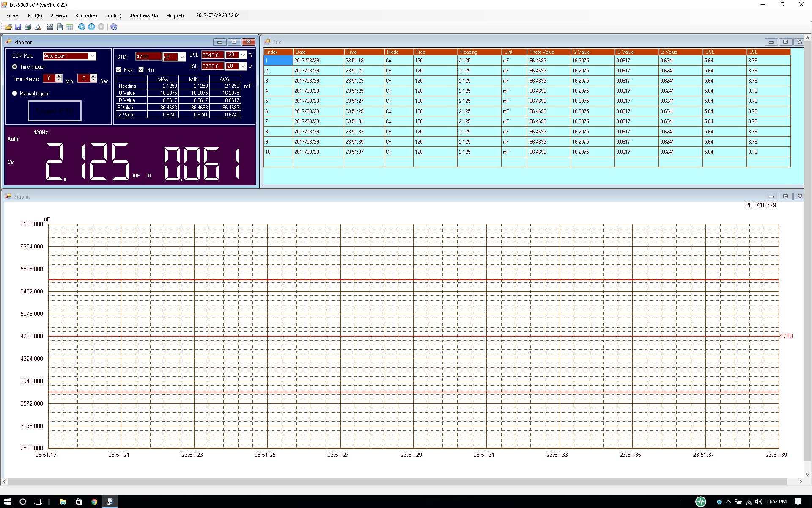Click the Z Value column header
This screenshot has width=812, height=508.
click(680, 52)
